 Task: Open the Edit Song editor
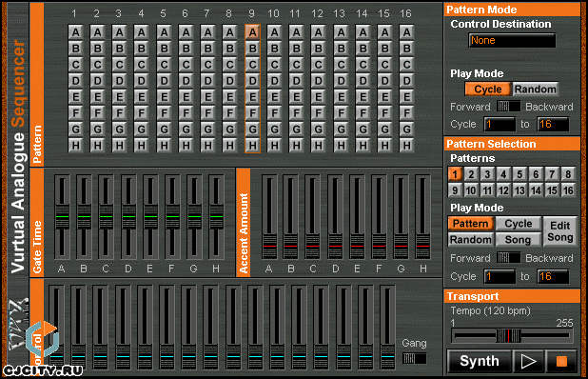tap(559, 231)
